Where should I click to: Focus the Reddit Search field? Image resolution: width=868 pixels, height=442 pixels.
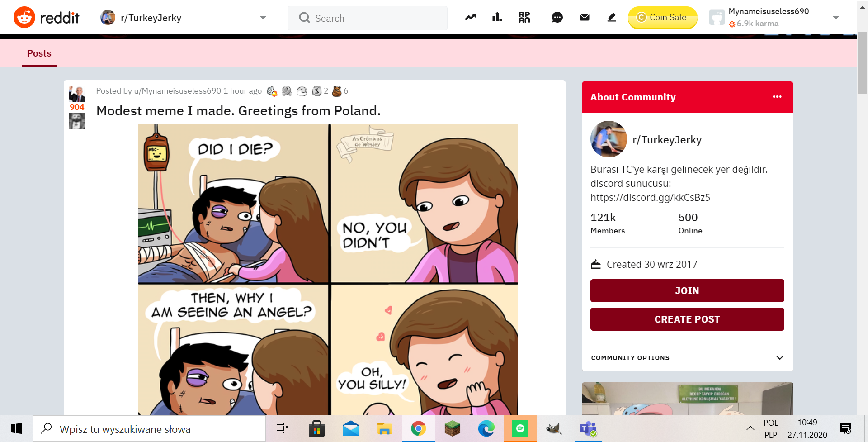368,18
